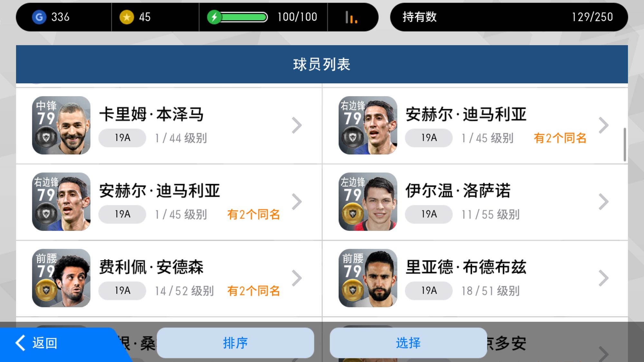Expand 伊尔温·洛萨诺 row chevron
The height and width of the screenshot is (362, 644).
click(x=603, y=202)
